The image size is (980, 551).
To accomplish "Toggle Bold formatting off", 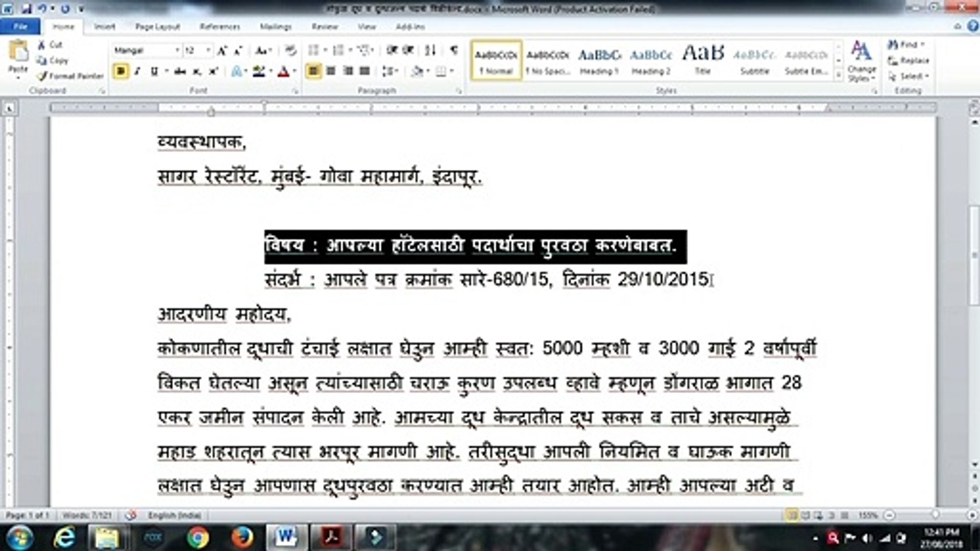I will (x=121, y=72).
